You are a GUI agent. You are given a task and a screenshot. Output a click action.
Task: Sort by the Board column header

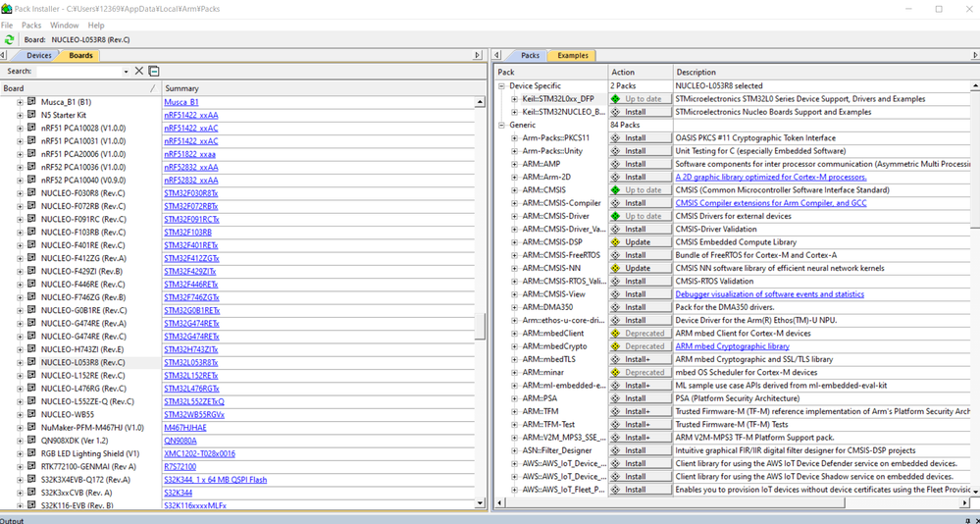tap(80, 88)
